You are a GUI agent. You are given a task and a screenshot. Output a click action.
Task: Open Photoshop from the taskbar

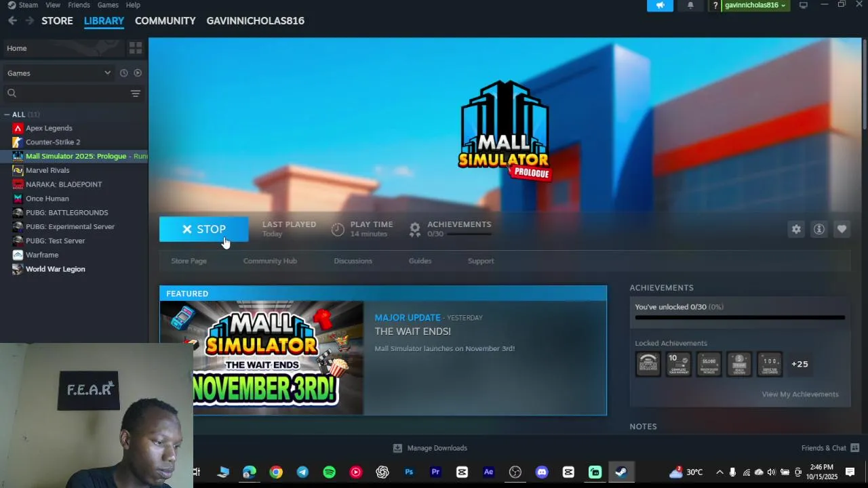click(x=409, y=472)
